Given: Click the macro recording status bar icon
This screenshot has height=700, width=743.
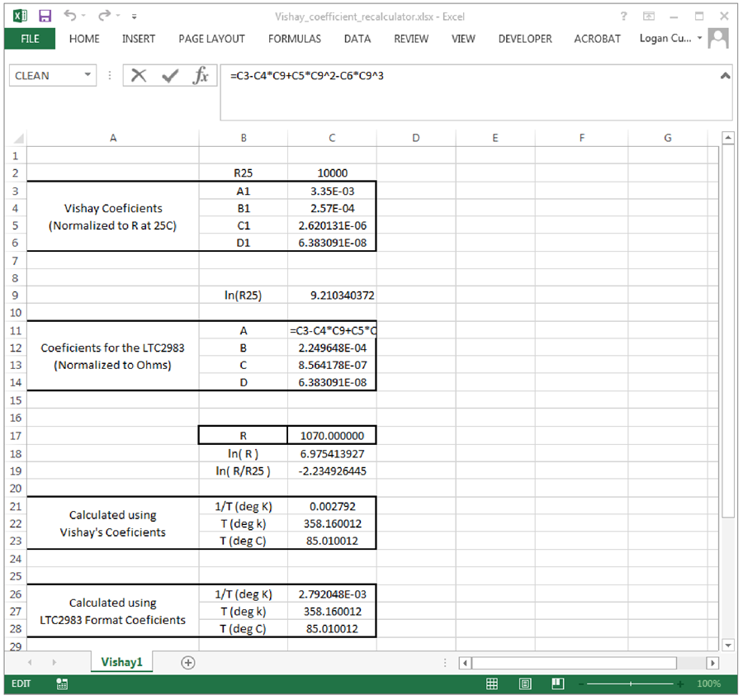Looking at the screenshot, I should tap(62, 683).
